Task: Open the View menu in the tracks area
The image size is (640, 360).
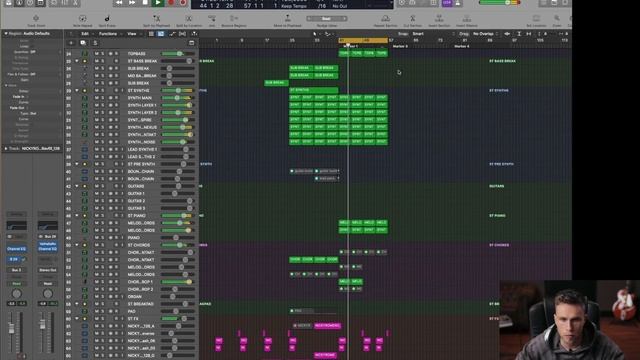Action: click(x=132, y=34)
